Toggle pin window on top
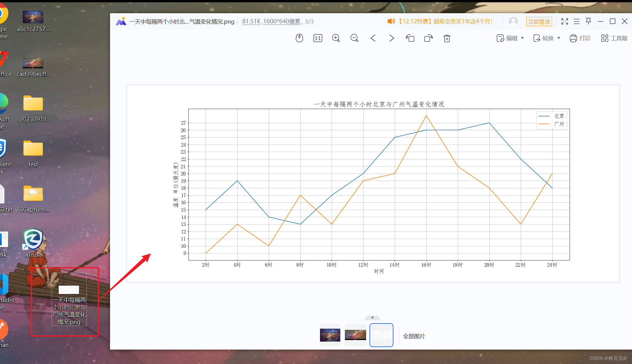Image resolution: width=632 pixels, height=364 pixels. (588, 21)
